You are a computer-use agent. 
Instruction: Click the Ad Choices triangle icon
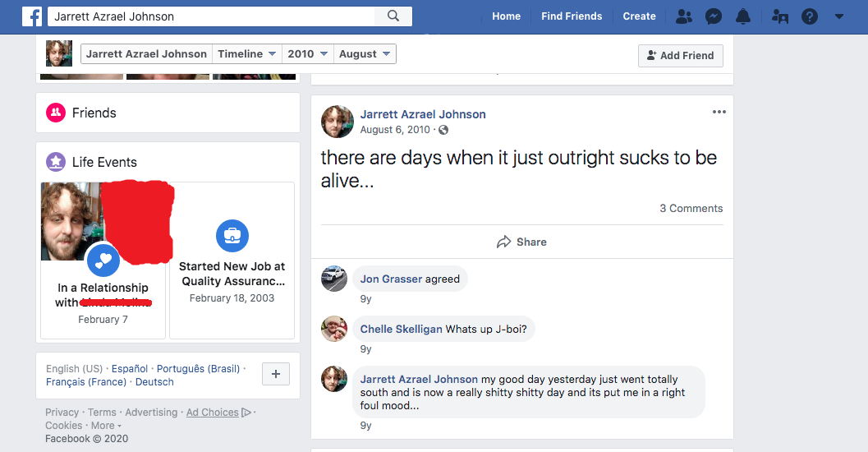[246, 412]
